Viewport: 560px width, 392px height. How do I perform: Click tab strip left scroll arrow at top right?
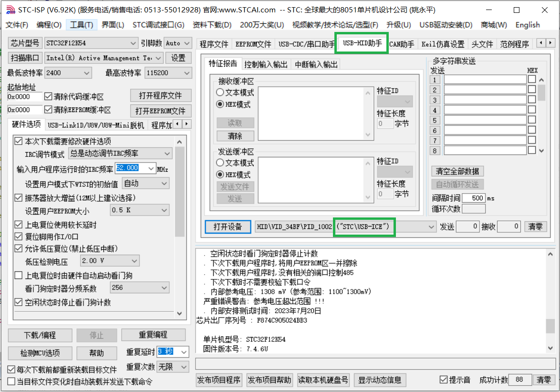pos(541,43)
